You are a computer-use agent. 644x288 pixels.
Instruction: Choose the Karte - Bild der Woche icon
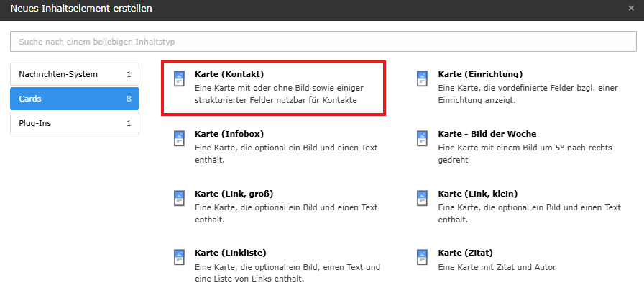(423, 139)
